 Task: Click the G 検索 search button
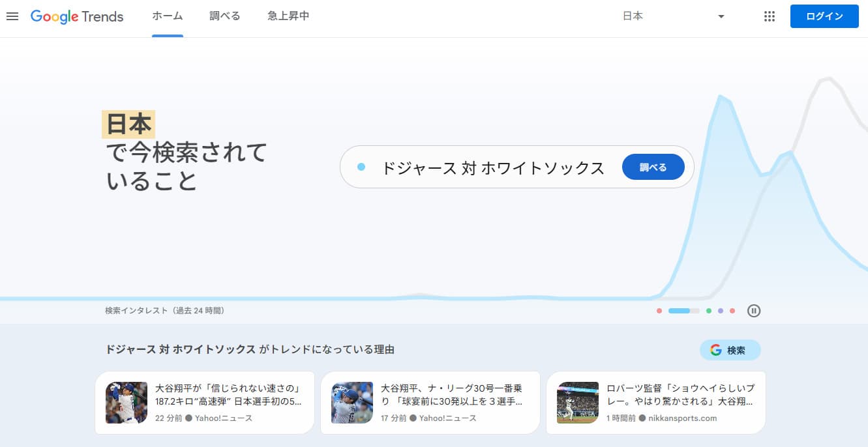point(730,350)
